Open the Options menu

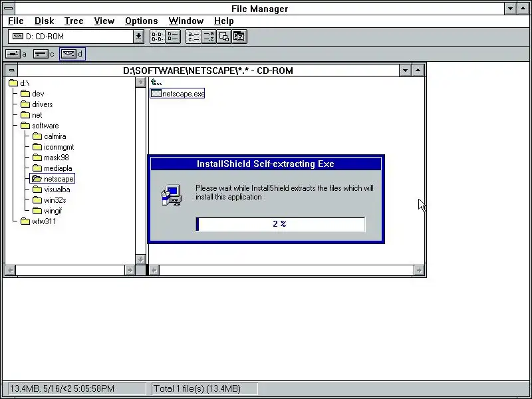(141, 21)
